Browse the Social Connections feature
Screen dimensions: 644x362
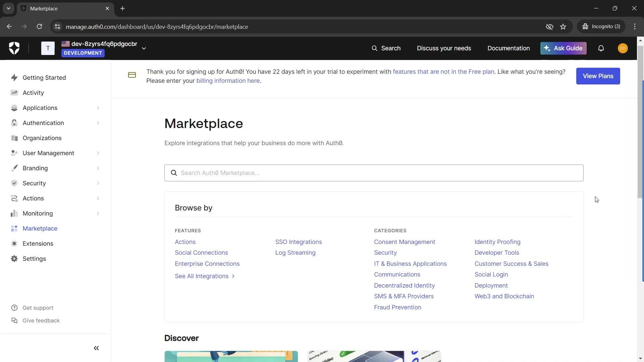201,253
